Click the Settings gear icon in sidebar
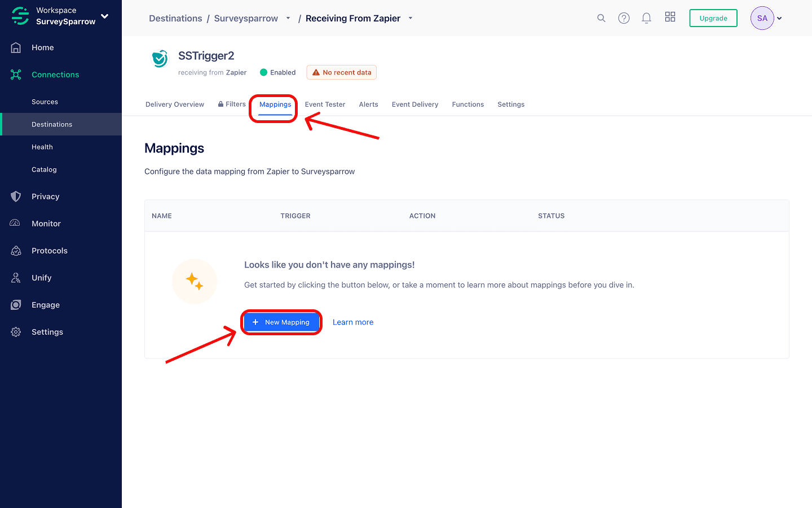 click(x=16, y=332)
